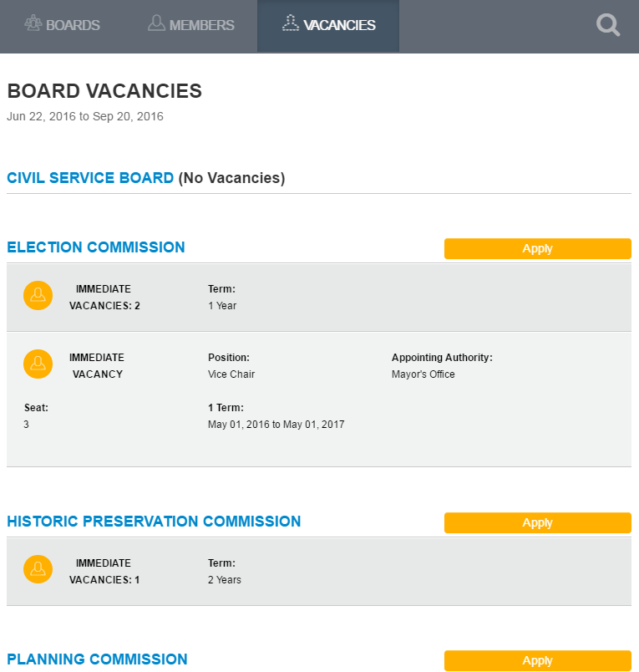Apply to the Planning Commission
This screenshot has width=639, height=672.
coord(537,660)
